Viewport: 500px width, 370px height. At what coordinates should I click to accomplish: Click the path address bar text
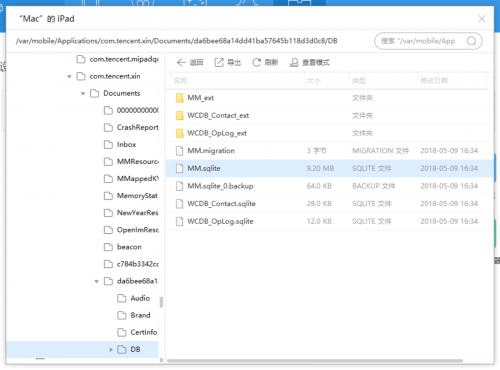coord(177,41)
